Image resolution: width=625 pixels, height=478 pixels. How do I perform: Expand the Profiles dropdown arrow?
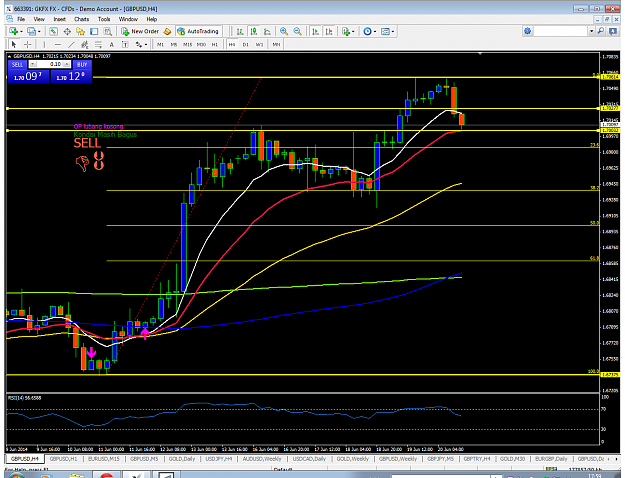pos(39,31)
